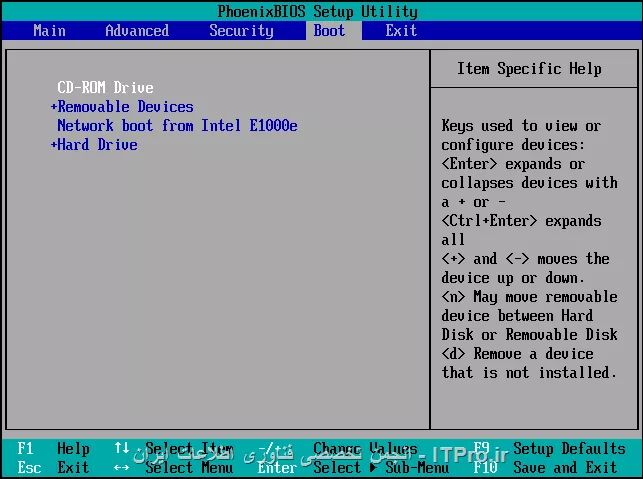Viewport: 643px width, 479px height.
Task: Open the Main menu tab
Action: click(x=49, y=31)
